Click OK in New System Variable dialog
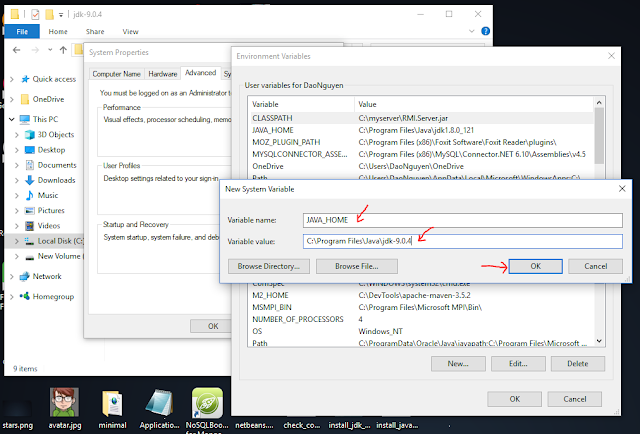640x434 pixels. 535,266
